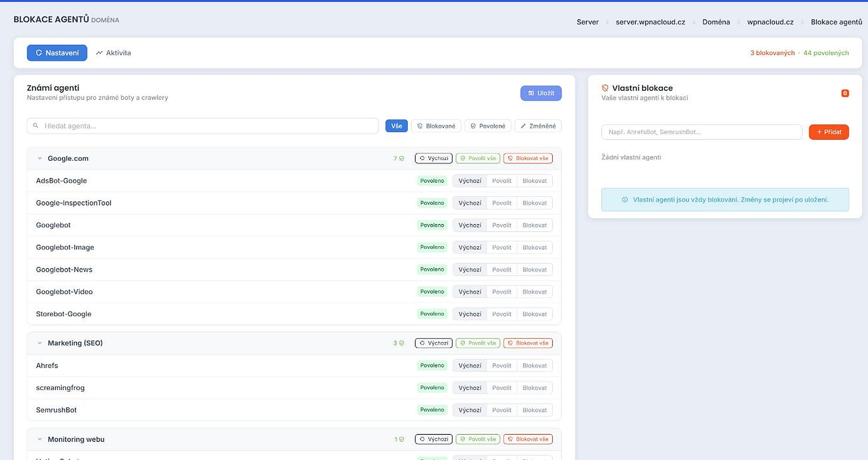This screenshot has width=868, height=460.
Task: Open Doména breadcrumb link
Action: click(716, 22)
